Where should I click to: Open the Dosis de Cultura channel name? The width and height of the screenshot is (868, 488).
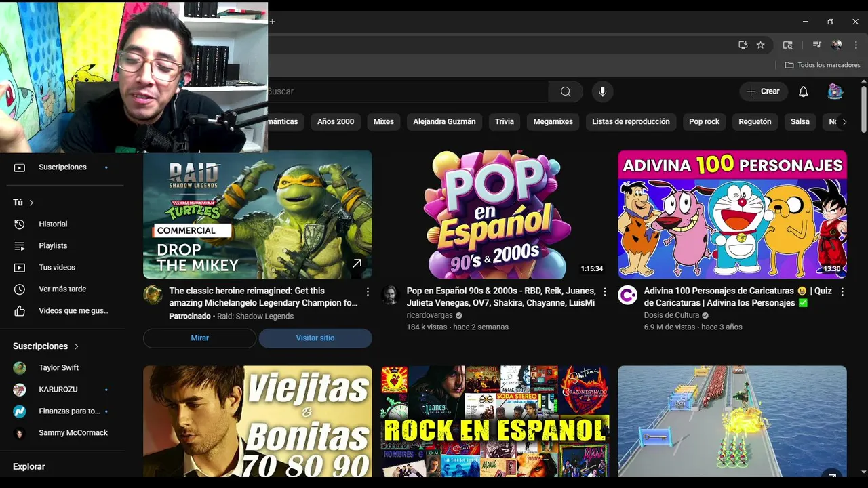point(671,316)
